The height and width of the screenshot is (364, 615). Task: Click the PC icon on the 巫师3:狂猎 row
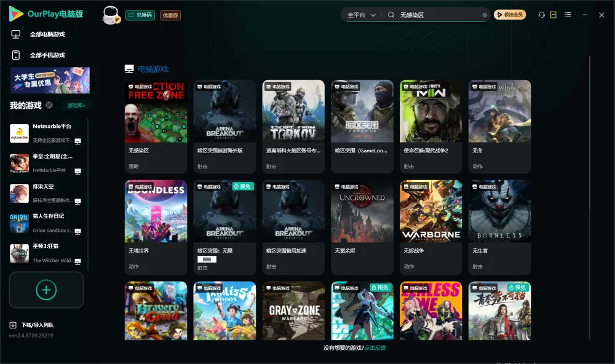[78, 262]
